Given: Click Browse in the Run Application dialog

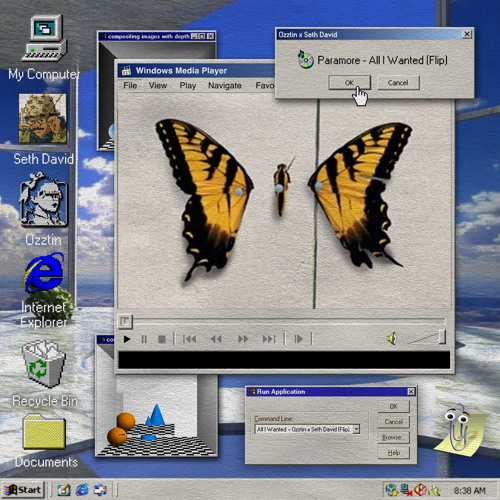Looking at the screenshot, I should click(394, 437).
